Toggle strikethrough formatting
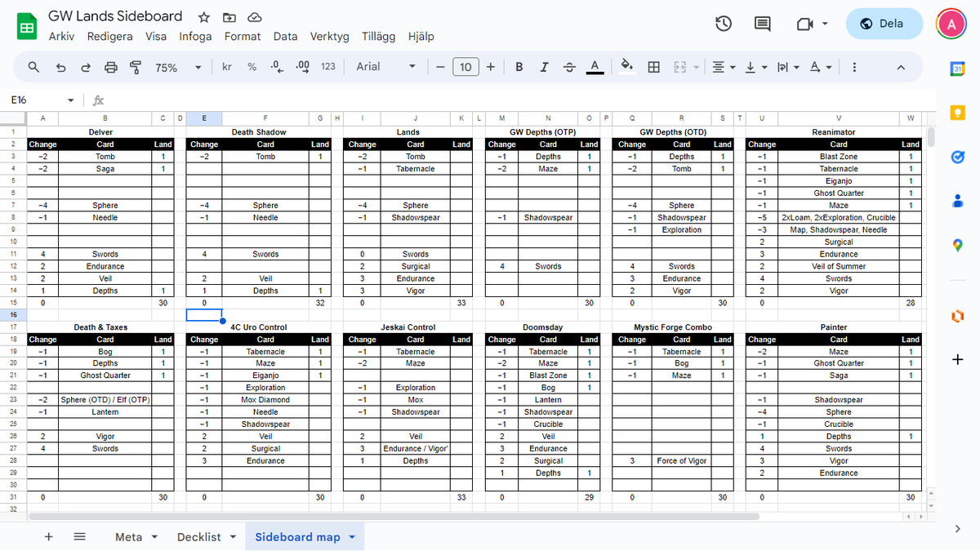This screenshot has width=980, height=551. (x=569, y=67)
